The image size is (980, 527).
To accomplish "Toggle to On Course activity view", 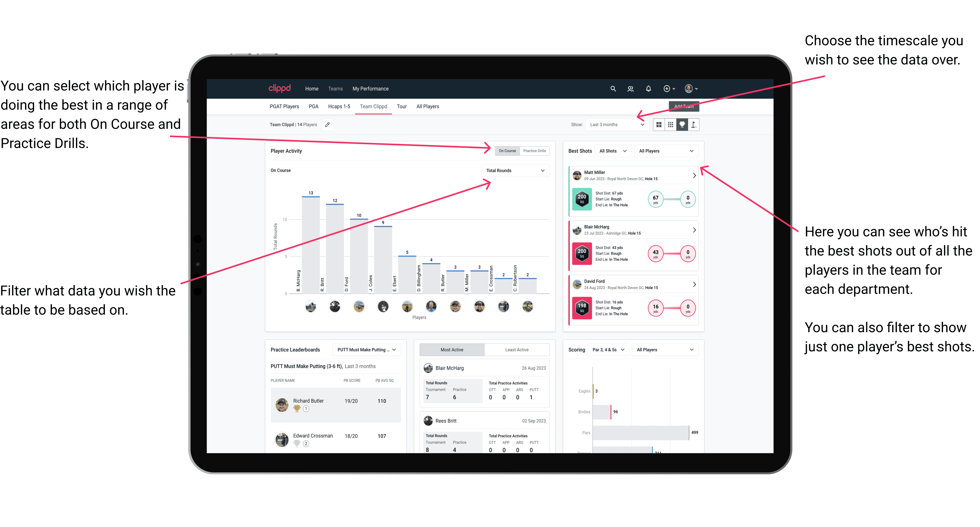I will click(506, 151).
